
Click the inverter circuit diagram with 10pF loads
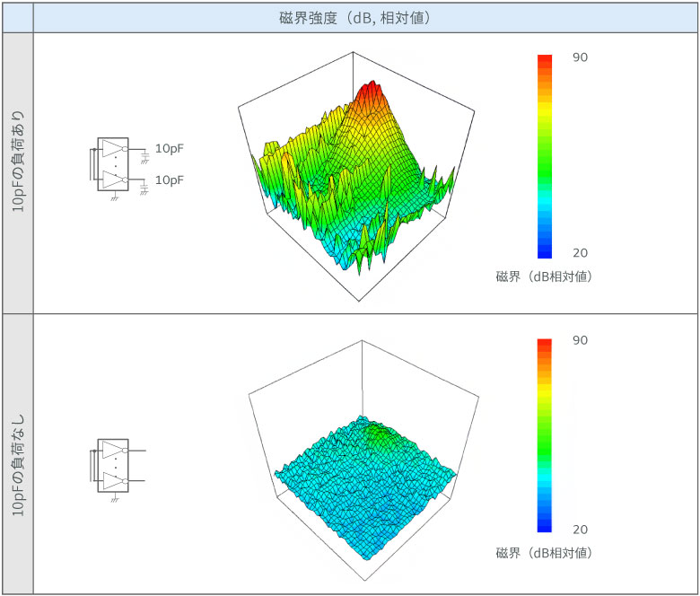pyautogui.click(x=119, y=169)
